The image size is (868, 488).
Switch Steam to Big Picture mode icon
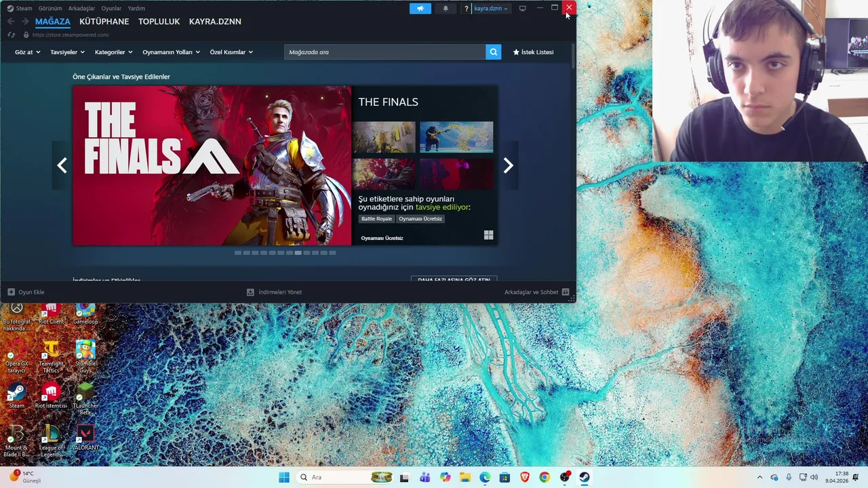click(522, 9)
